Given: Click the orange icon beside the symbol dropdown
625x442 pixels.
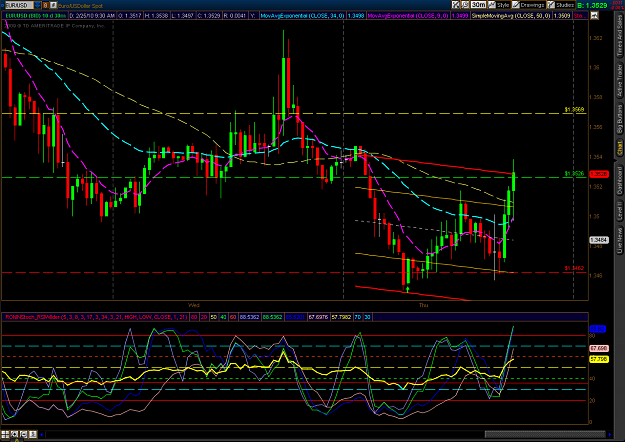Looking at the screenshot, I should pyautogui.click(x=45, y=5).
